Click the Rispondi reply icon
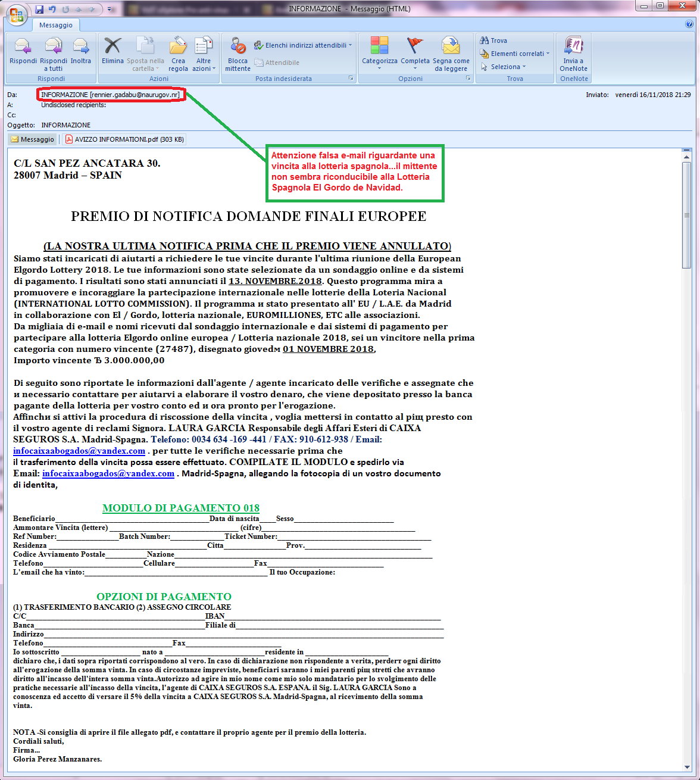The height and width of the screenshot is (780, 700). 23,46
